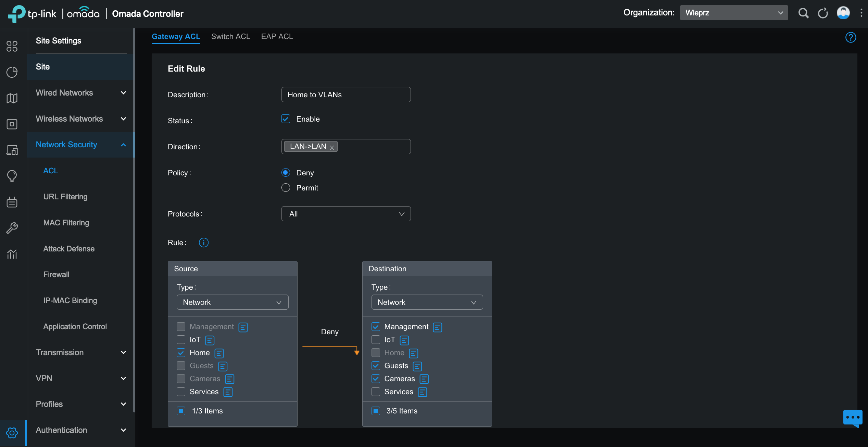Switch to the Switch ACL tab

(230, 36)
